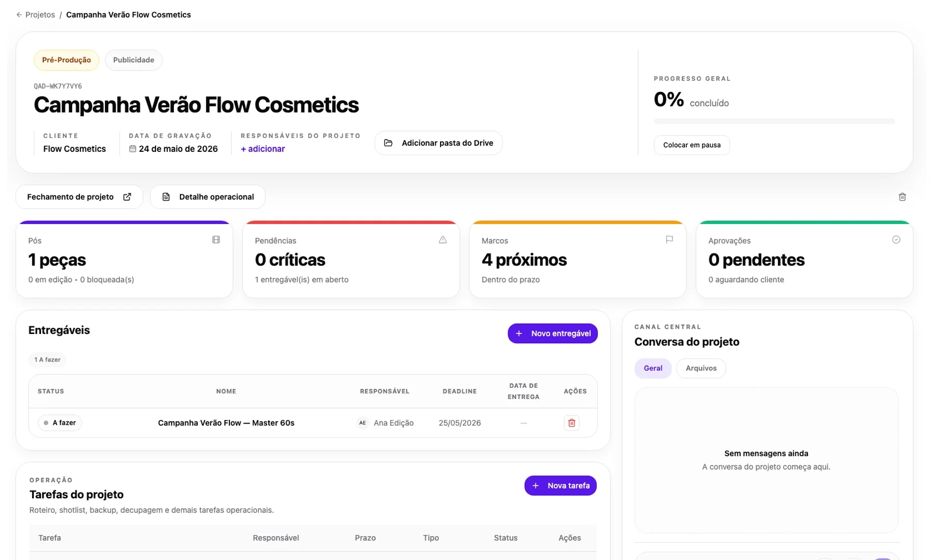This screenshot has height=560, width=934.
Task: Open the Pós card showing 1 peças
Action: click(x=125, y=260)
